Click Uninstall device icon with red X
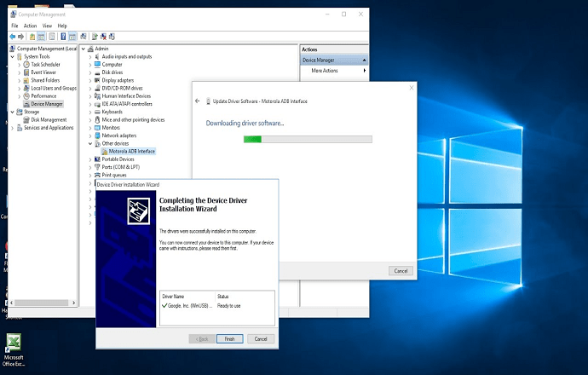 pyautogui.click(x=103, y=37)
